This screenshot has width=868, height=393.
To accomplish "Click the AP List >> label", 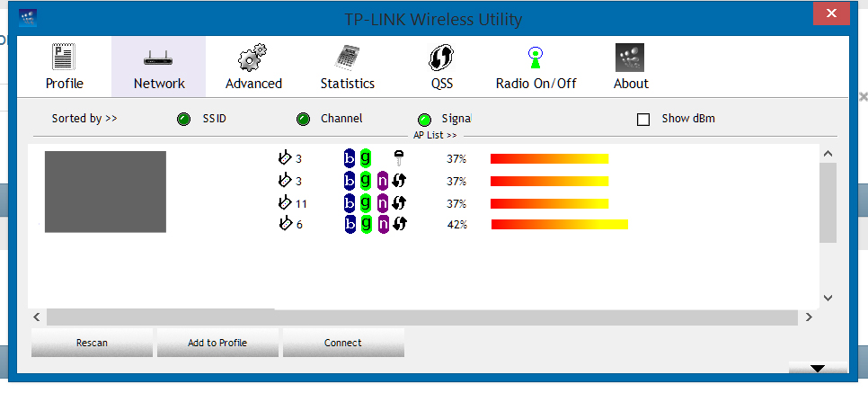I will click(x=435, y=135).
